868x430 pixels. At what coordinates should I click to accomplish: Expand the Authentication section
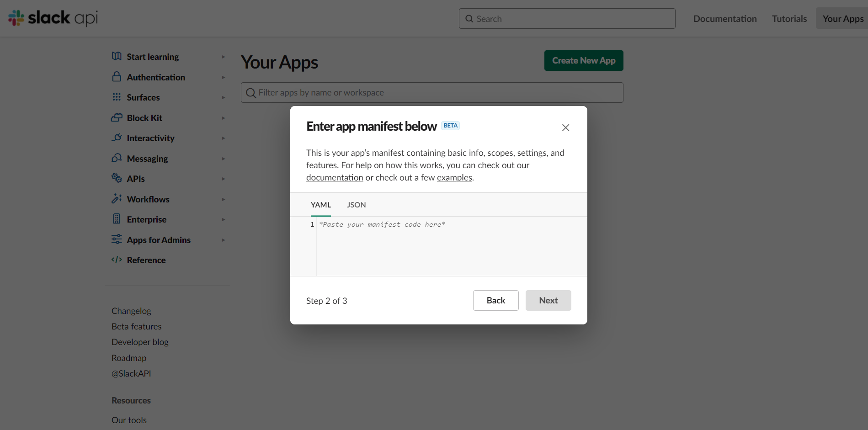pos(224,77)
